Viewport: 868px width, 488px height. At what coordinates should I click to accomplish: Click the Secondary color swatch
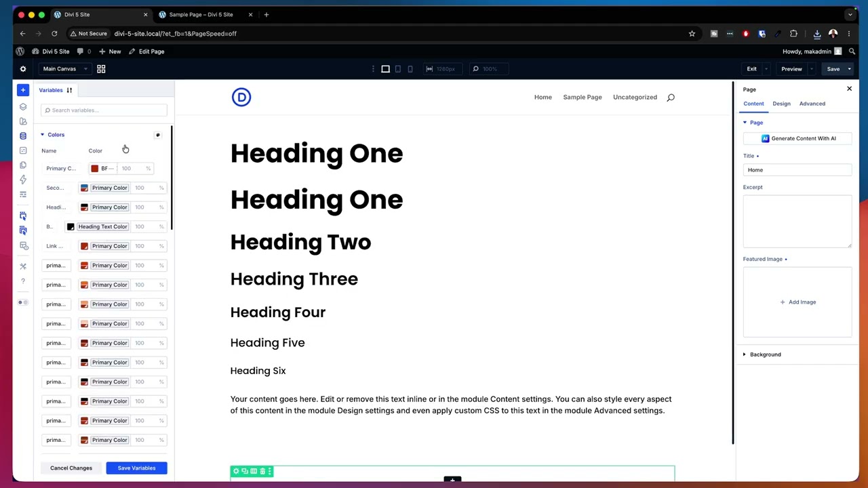[x=84, y=188]
